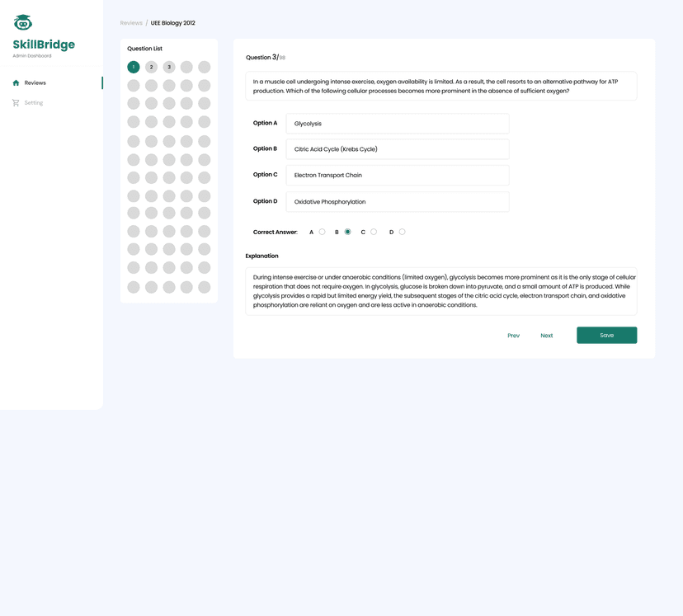Screen dimensions: 683x616
Task: Go to the Reviews breadcrumb link
Action: 131,23
